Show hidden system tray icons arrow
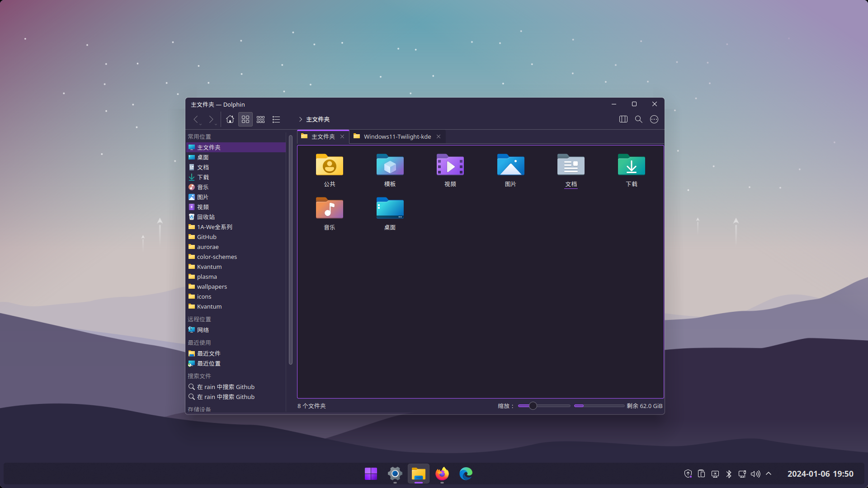The image size is (868, 488). [769, 474]
